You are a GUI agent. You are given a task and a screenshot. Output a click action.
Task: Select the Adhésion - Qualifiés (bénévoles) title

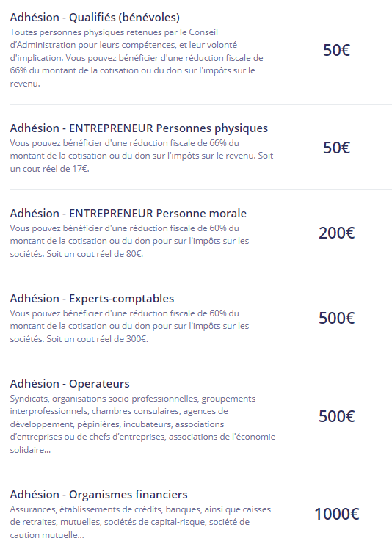pos(95,18)
